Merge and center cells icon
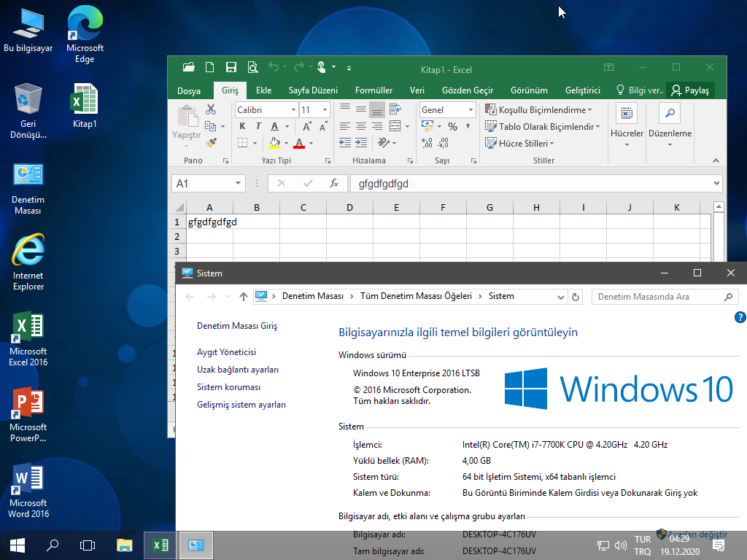Viewport: 747px width, 560px height. click(x=395, y=126)
